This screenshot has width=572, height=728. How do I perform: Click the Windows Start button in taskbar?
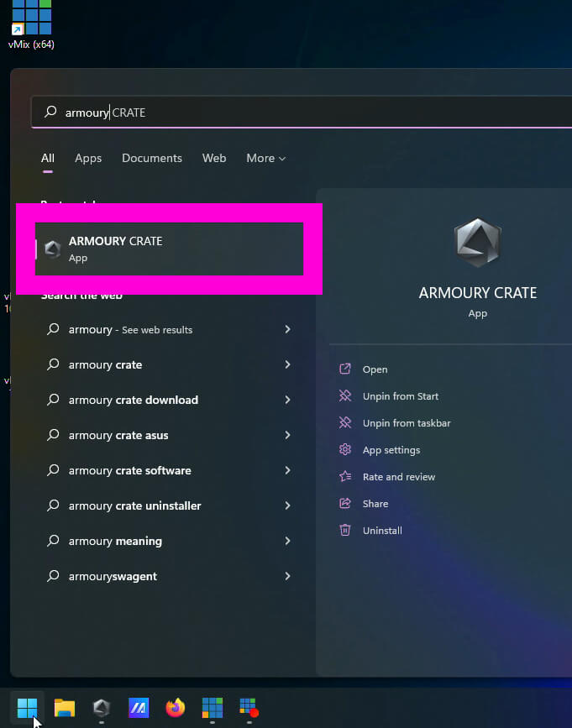[x=27, y=707]
